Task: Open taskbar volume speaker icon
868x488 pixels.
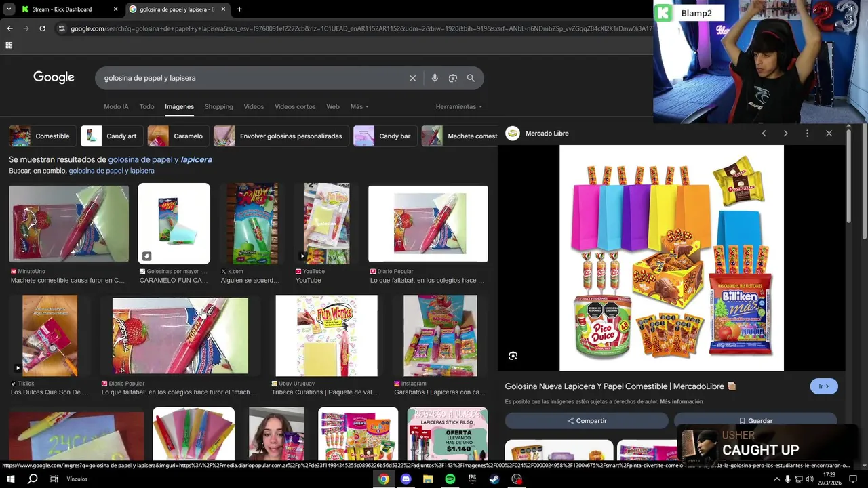Action: [x=809, y=479]
